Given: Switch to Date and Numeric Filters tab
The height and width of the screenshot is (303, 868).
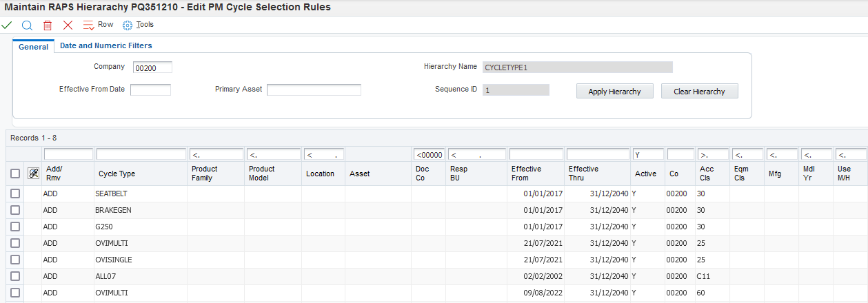Looking at the screenshot, I should click(105, 46).
